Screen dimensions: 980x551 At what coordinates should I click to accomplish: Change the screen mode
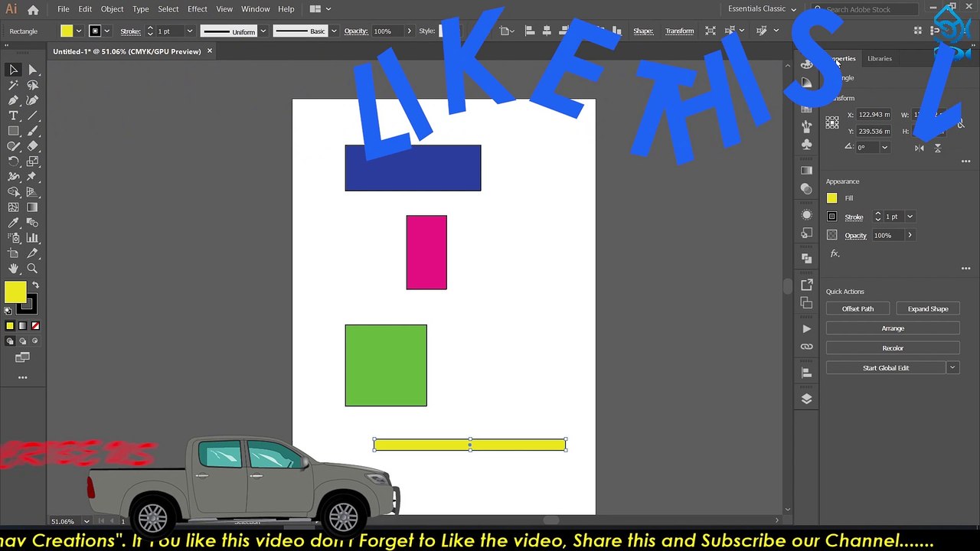22,357
